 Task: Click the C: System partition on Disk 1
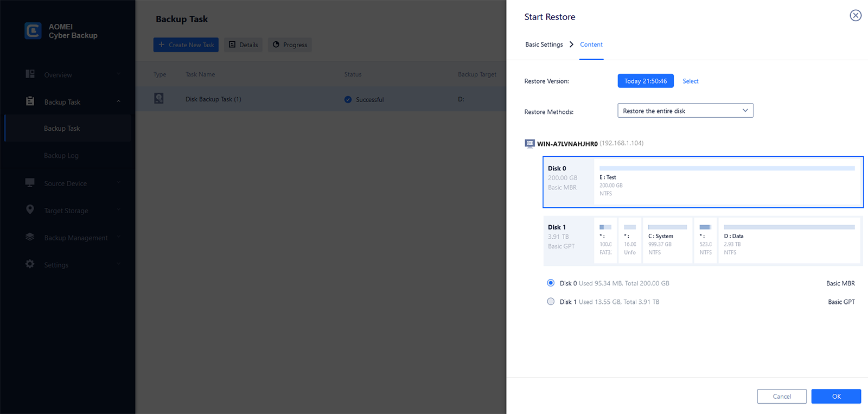click(668, 240)
